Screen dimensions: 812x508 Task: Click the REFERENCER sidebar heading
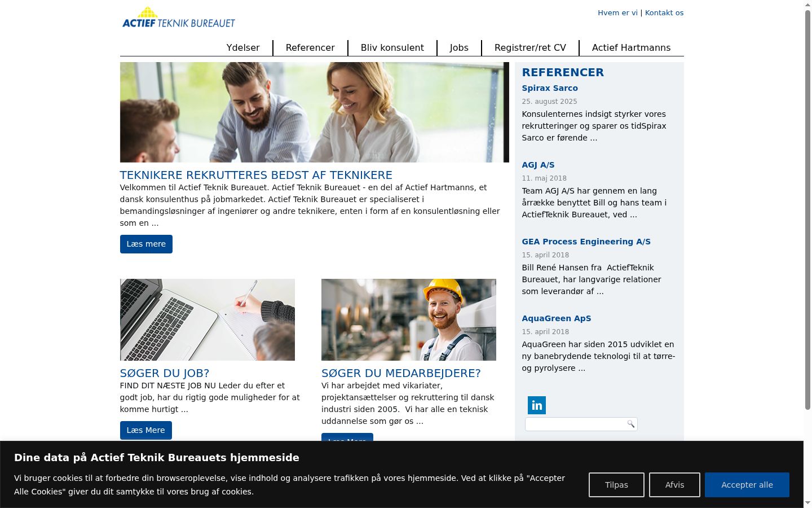(x=563, y=72)
